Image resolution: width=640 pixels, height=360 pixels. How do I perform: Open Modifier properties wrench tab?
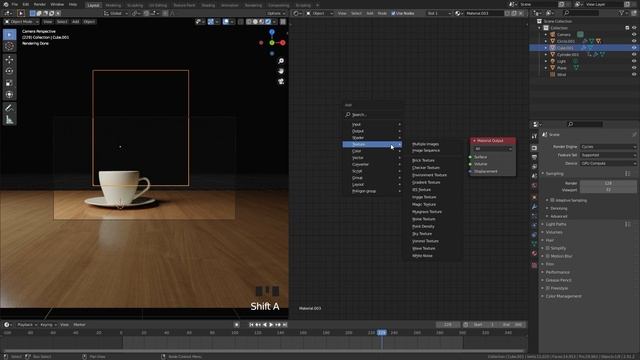534,207
